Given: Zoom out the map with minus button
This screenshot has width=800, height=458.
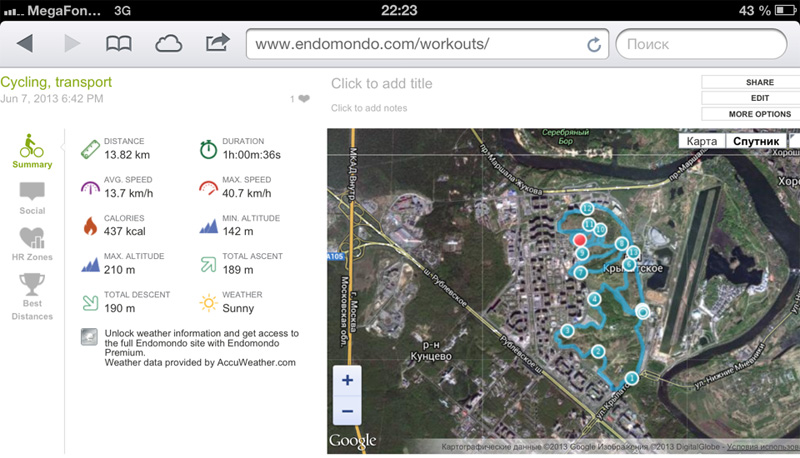Looking at the screenshot, I should tap(347, 411).
